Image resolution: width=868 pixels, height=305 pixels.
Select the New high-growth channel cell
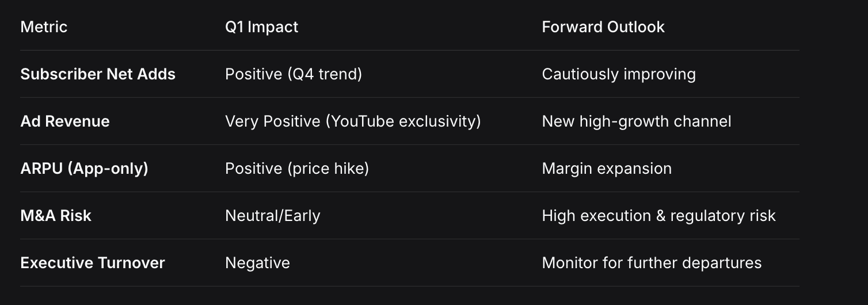click(x=636, y=121)
